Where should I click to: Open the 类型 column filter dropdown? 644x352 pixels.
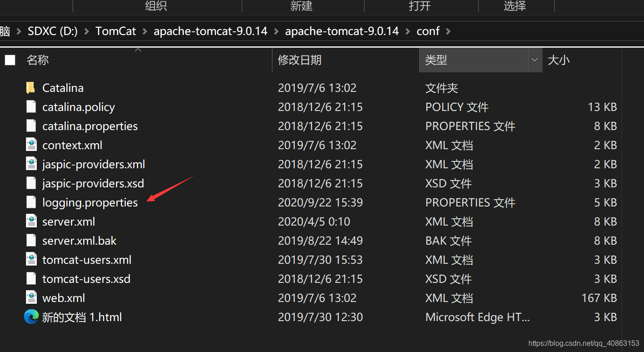[x=535, y=60]
